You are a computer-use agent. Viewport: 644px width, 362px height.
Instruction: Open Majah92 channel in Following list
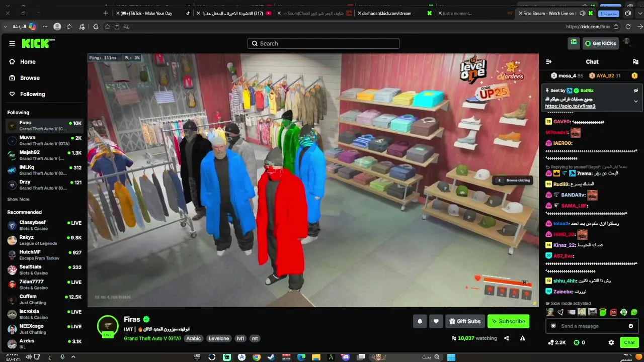click(x=44, y=155)
